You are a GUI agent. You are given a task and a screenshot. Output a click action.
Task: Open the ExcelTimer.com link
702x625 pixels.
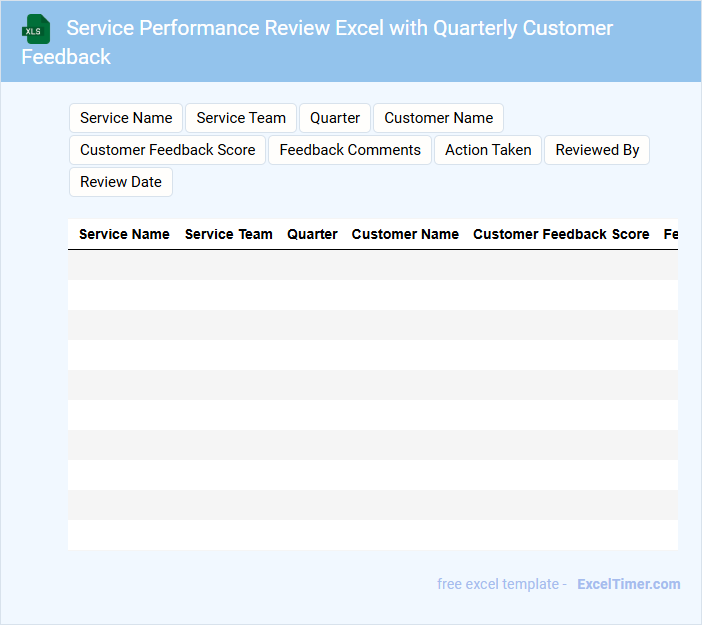click(628, 584)
